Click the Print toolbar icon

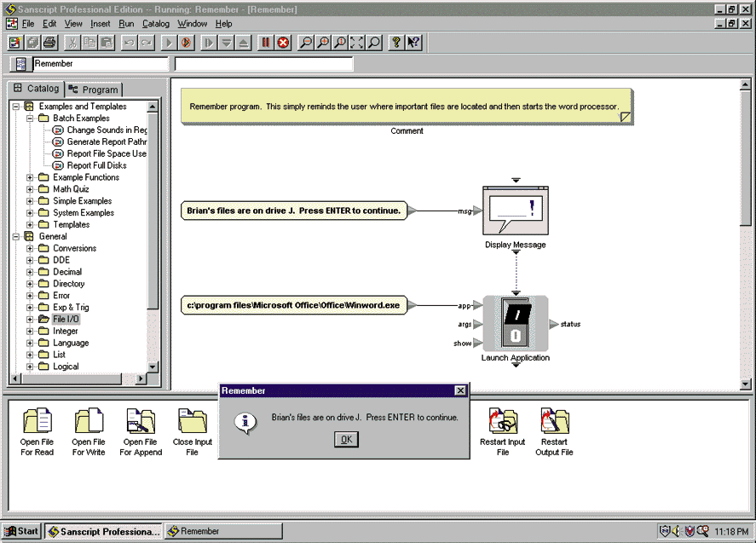(x=49, y=42)
